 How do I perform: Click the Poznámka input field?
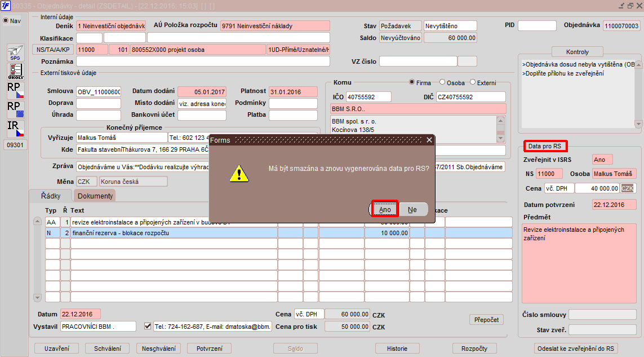coord(203,61)
